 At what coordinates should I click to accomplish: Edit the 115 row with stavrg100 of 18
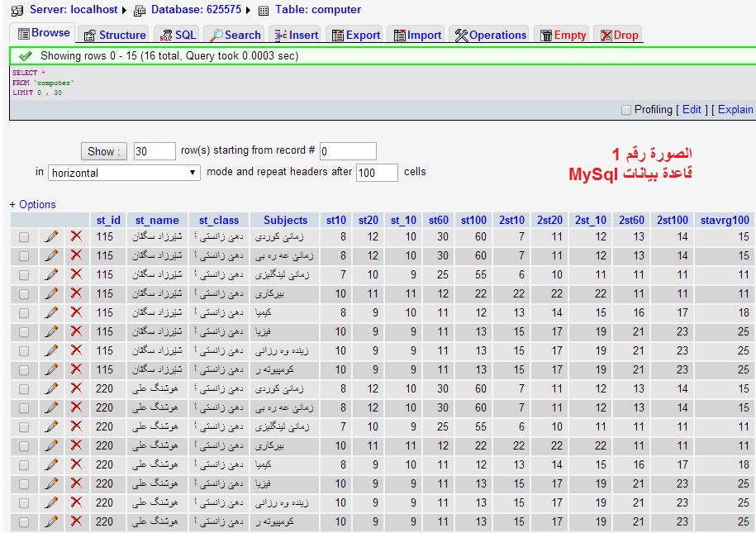(x=51, y=312)
